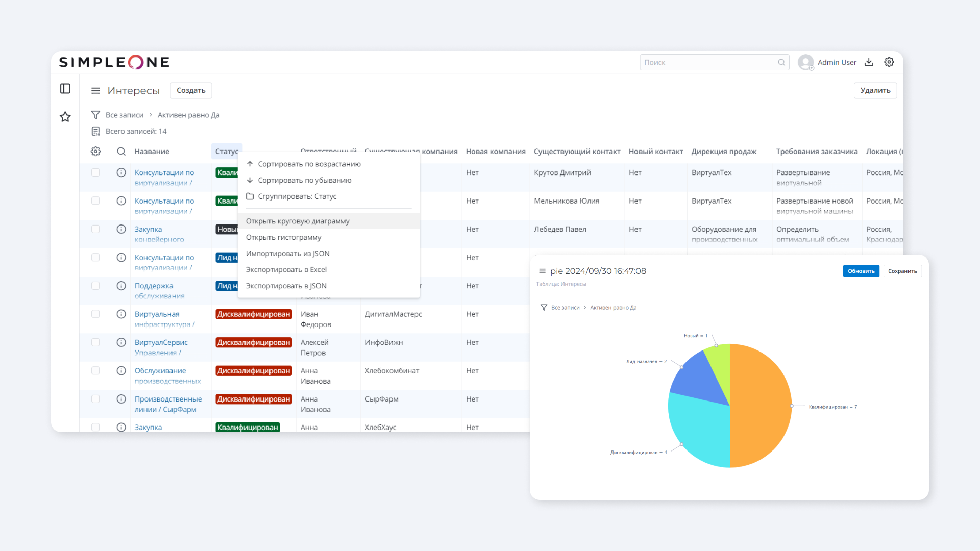This screenshot has width=980, height=551.
Task: Open the header settings gear icon
Action: 889,62
